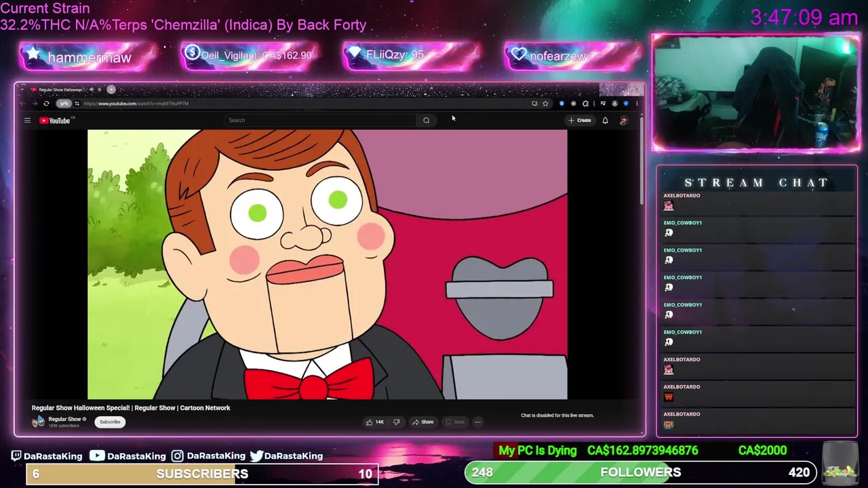Dislike the video with thumbs down
Image resolution: width=868 pixels, height=488 pixels.
(397, 422)
